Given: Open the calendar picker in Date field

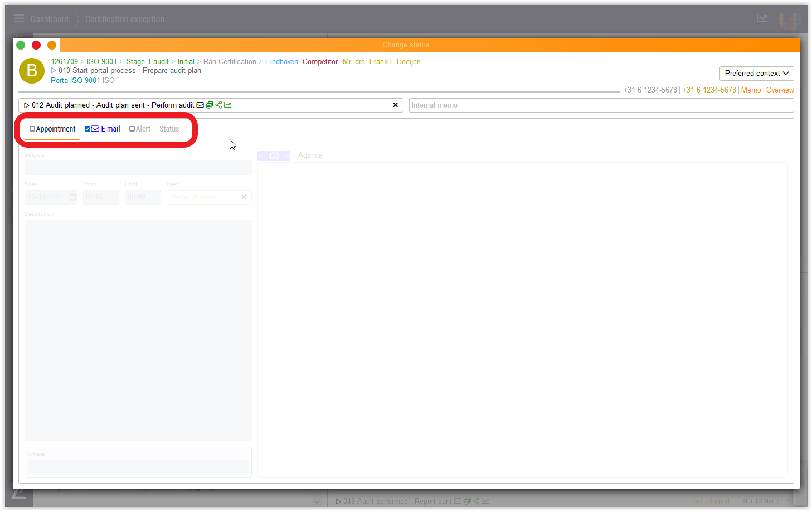Looking at the screenshot, I should pos(72,197).
